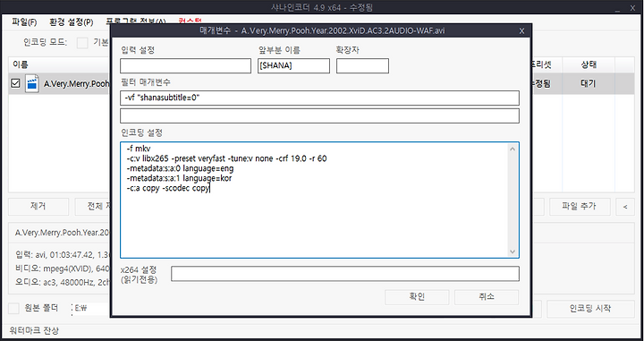Image resolution: width=644 pixels, height=341 pixels.
Task: Click the 앞부분 이름 field containing [SHANA]
Action: coord(293,65)
